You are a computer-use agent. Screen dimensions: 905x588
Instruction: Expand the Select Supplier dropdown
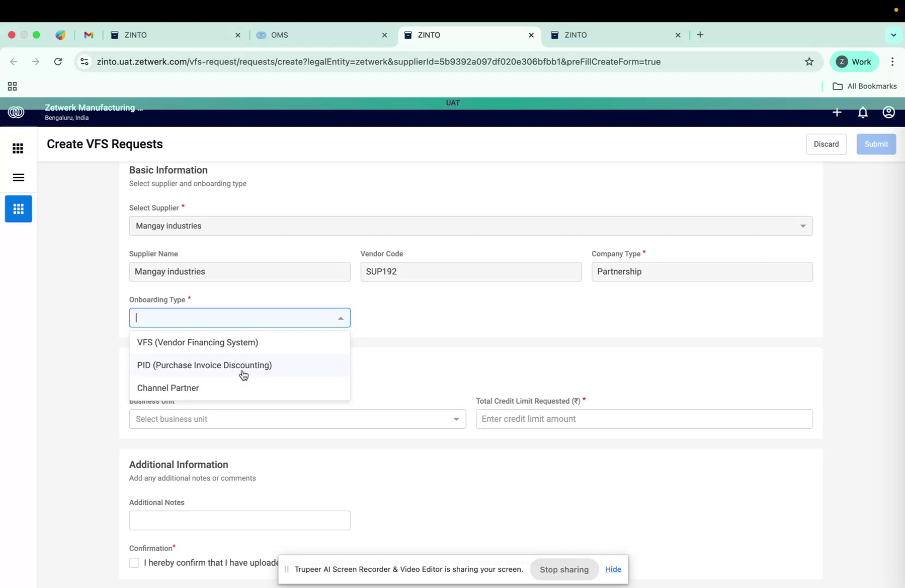pos(802,225)
